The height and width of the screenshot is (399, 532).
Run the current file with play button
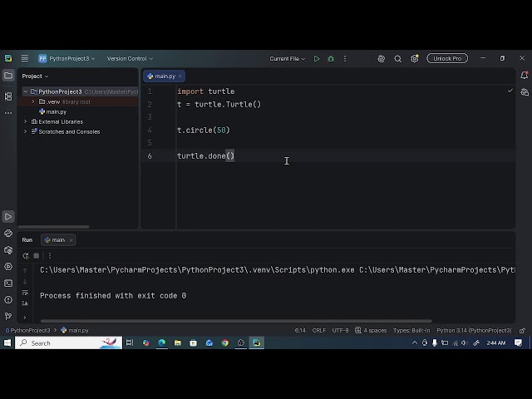(x=317, y=59)
